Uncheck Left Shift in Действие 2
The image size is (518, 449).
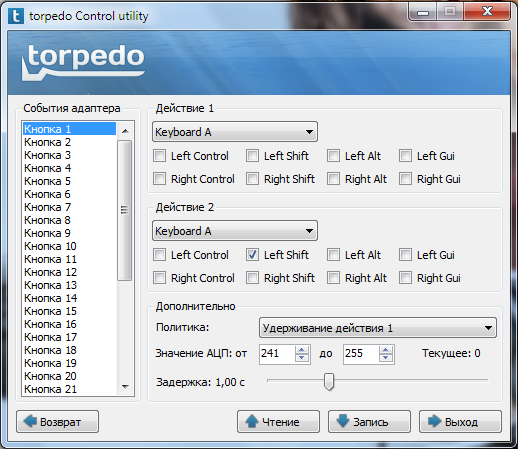(x=252, y=255)
